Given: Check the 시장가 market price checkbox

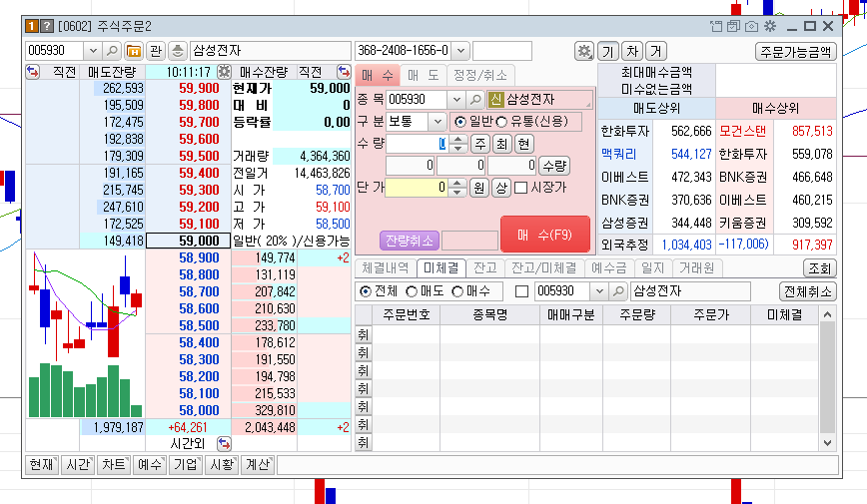Looking at the screenshot, I should [520, 188].
